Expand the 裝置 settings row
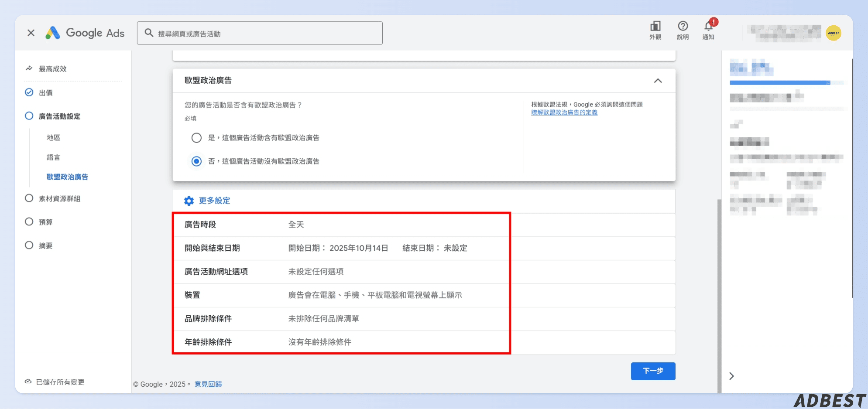 [x=424, y=295]
